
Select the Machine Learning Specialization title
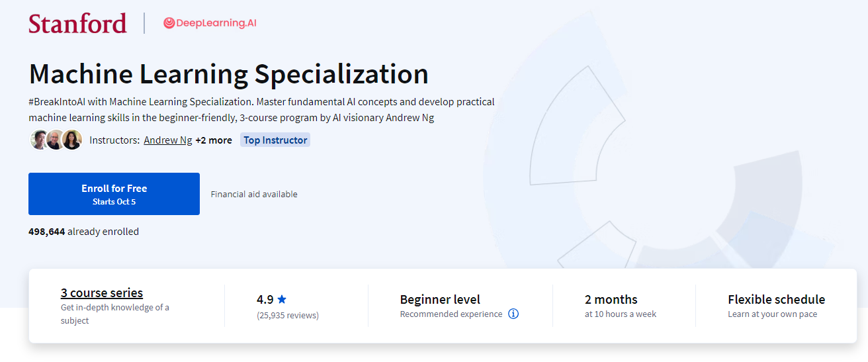228,73
